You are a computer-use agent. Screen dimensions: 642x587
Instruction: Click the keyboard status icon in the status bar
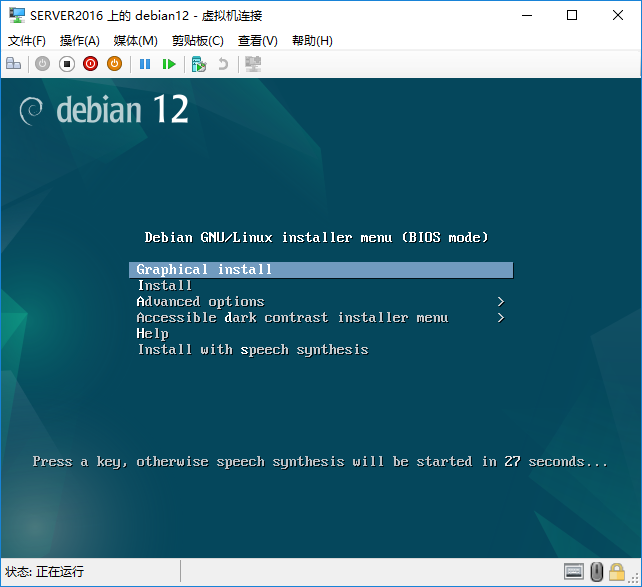574,571
